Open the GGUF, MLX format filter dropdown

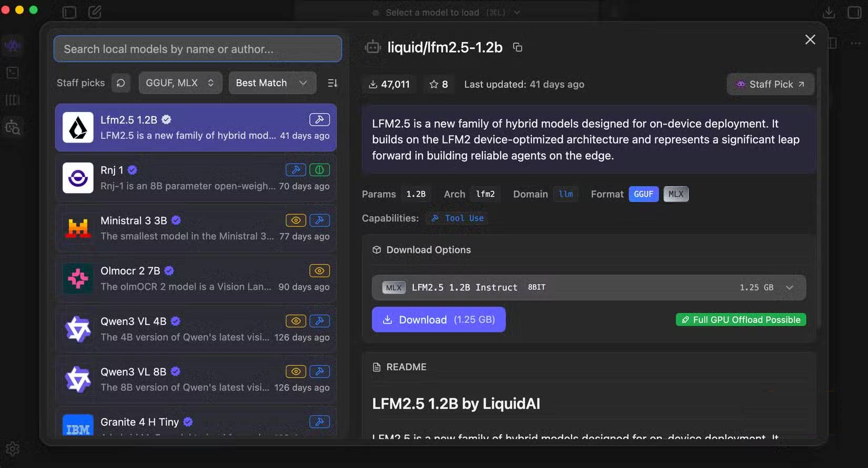(180, 83)
